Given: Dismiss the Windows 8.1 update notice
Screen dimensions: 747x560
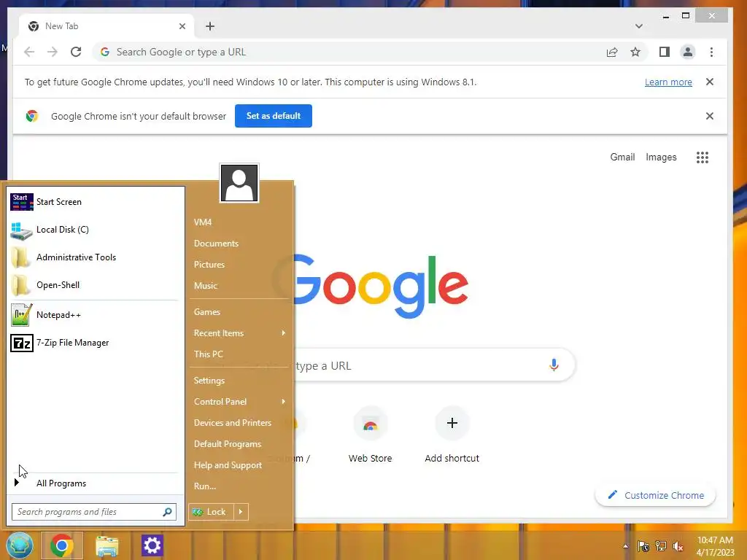Looking at the screenshot, I should coord(709,82).
